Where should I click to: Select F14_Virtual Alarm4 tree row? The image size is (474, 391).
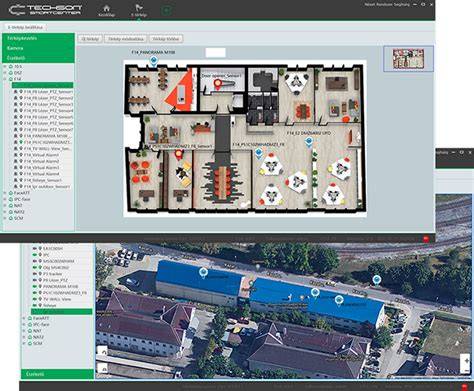pyautogui.click(x=43, y=174)
